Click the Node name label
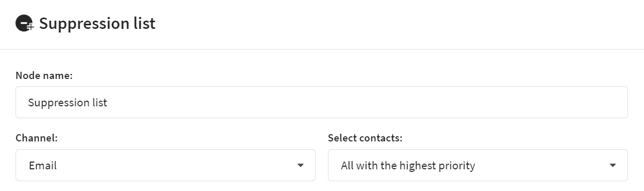 [x=44, y=75]
